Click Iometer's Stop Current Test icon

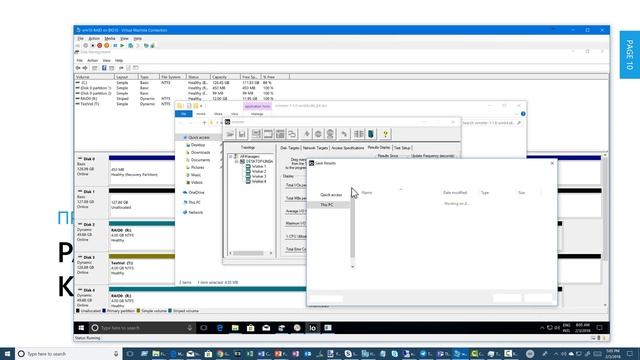pos(318,134)
